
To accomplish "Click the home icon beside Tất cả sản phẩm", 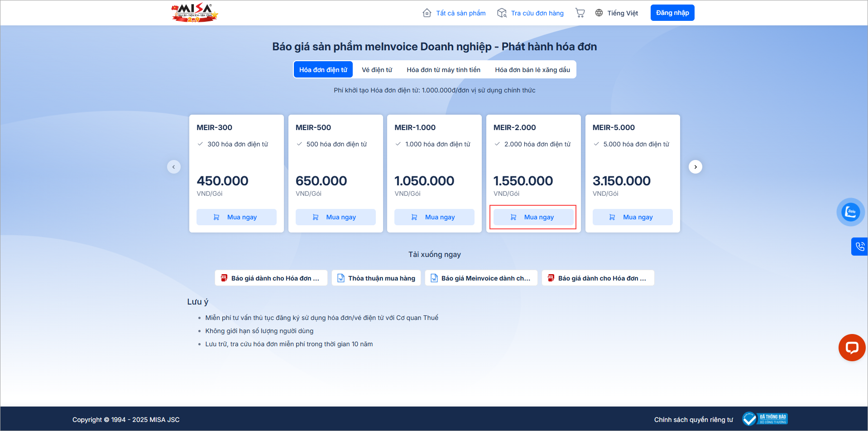I will [427, 13].
